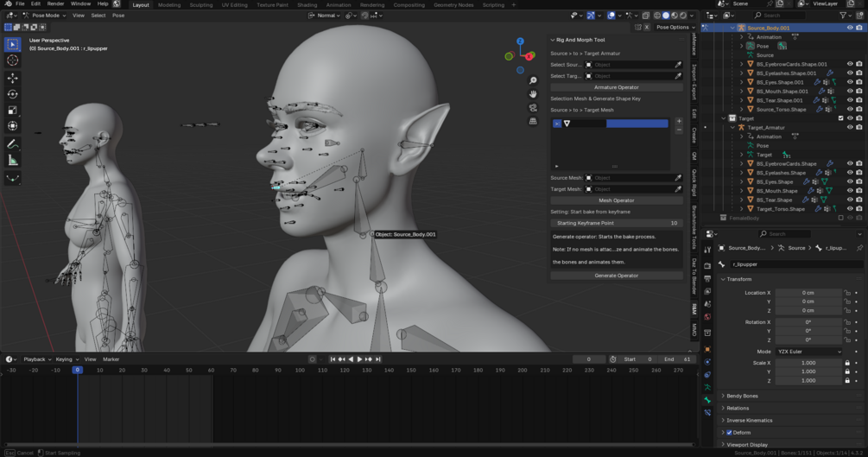
Task: Expand the Relations panel
Action: [738, 409]
